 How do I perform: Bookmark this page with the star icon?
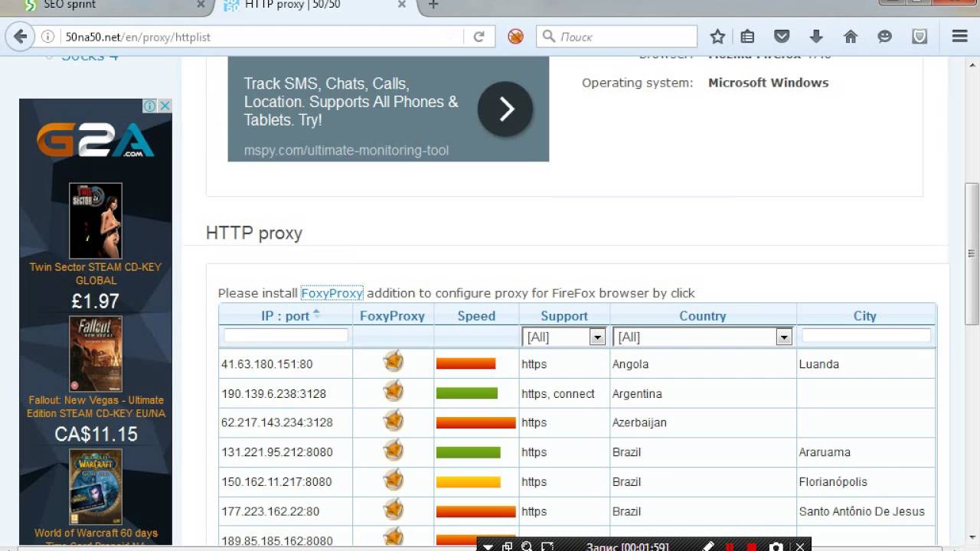click(x=717, y=36)
